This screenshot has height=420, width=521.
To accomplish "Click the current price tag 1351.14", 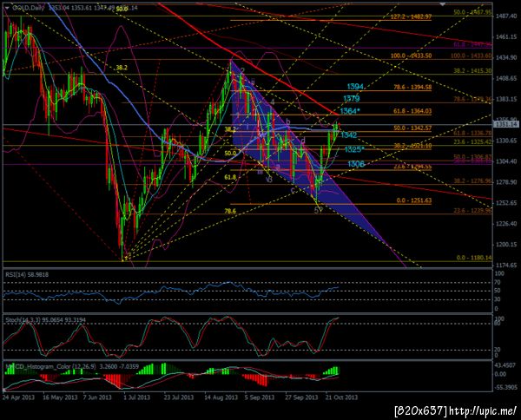I will (x=505, y=124).
